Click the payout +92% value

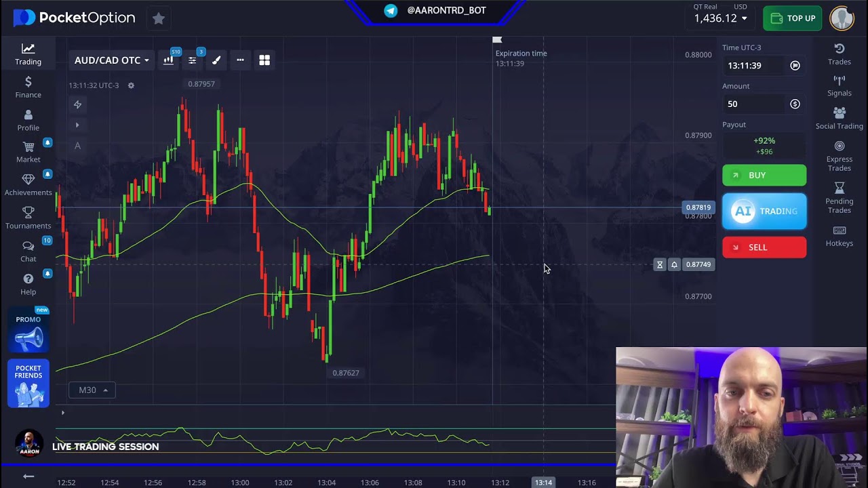tap(764, 141)
